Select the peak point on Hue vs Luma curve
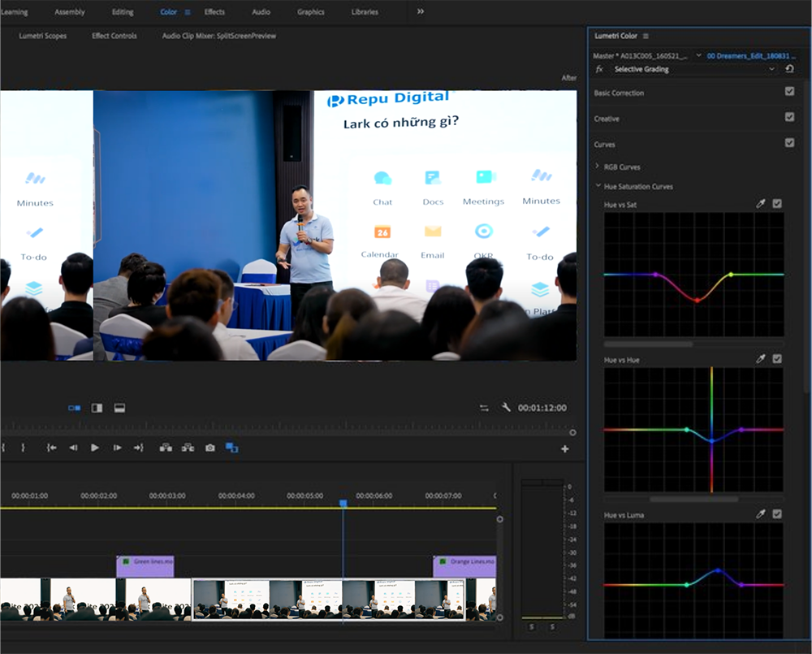812x654 pixels. tap(718, 570)
